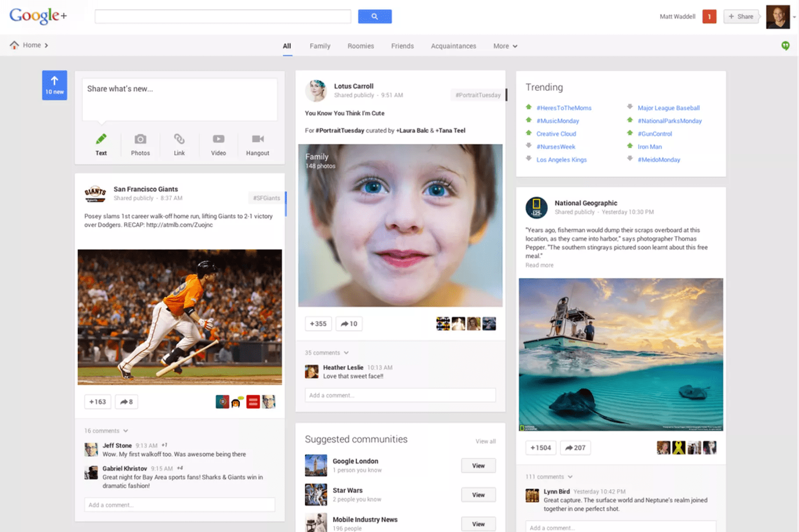This screenshot has width=799, height=532.
Task: Go home using the Home icon
Action: pyautogui.click(x=14, y=44)
